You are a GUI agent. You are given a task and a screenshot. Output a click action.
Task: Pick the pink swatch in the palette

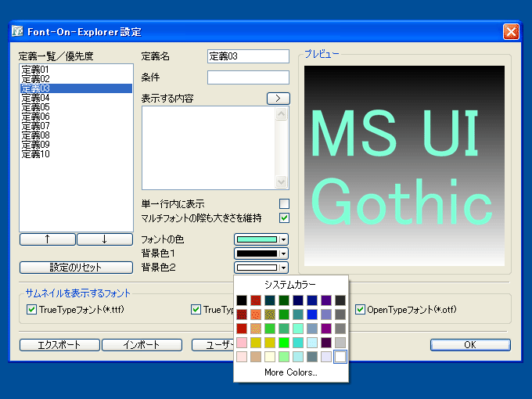[x=242, y=343]
